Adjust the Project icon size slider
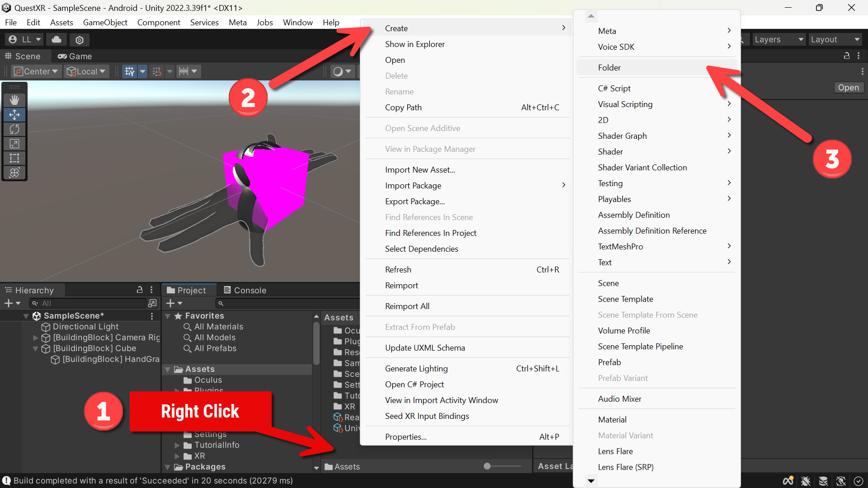This screenshot has width=868, height=488. click(502, 466)
